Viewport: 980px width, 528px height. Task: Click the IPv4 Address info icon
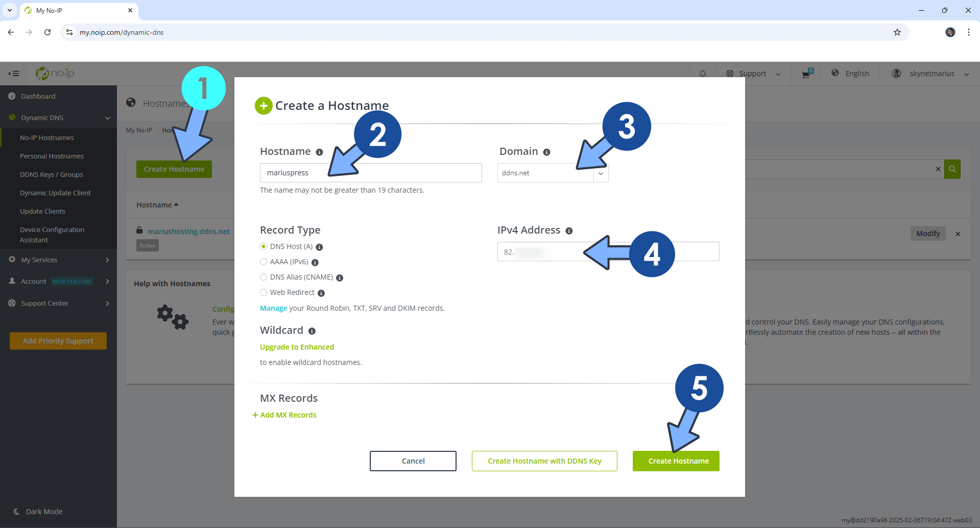(x=569, y=231)
